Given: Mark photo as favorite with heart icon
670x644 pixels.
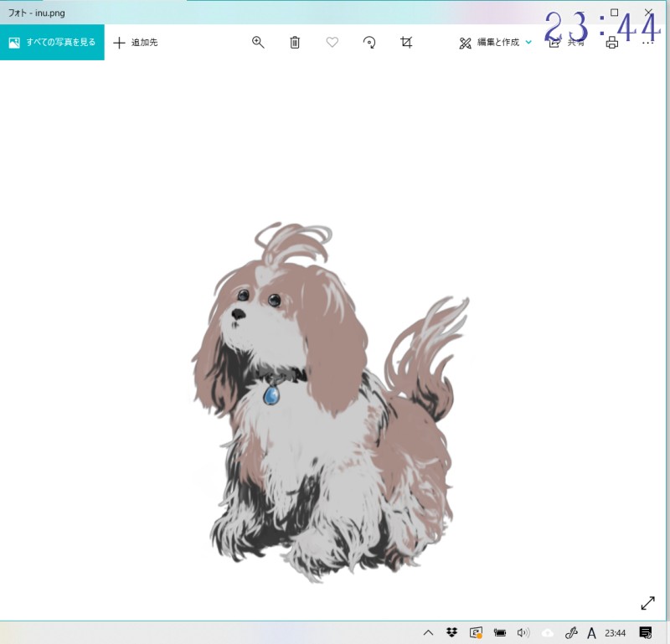Looking at the screenshot, I should point(332,43).
